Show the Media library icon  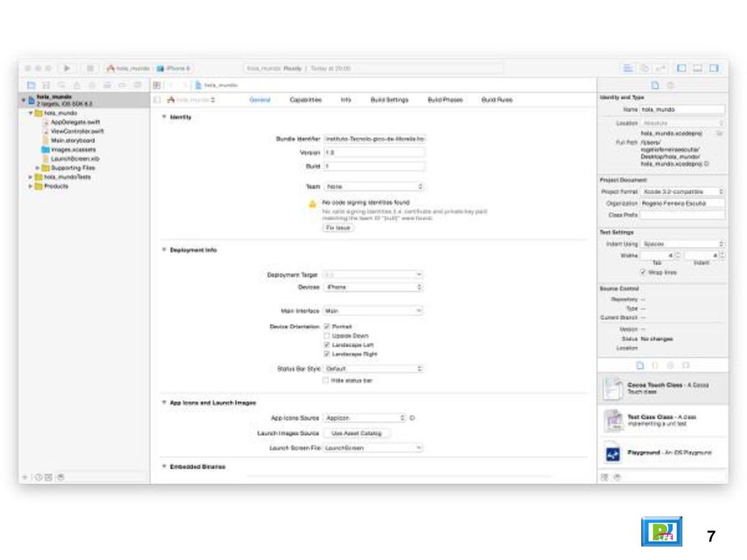click(686, 365)
